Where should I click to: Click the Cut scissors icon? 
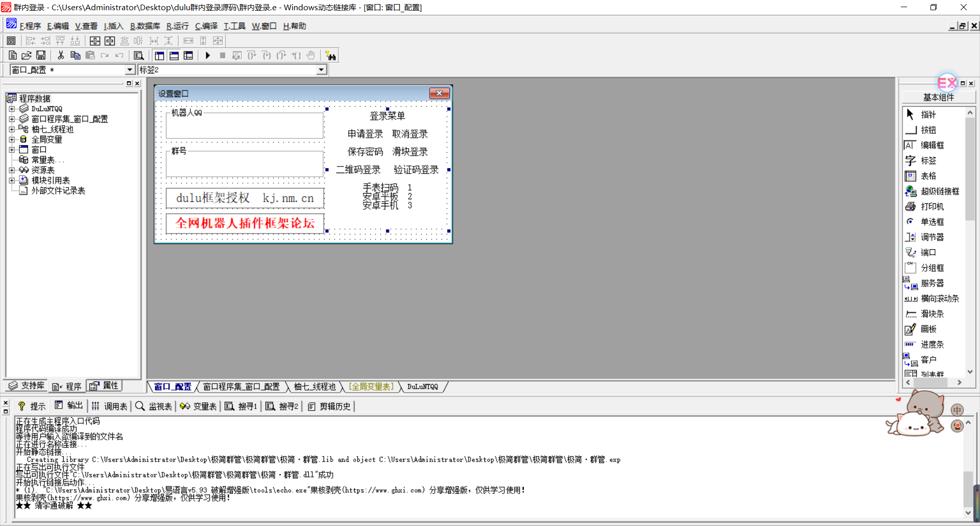(61, 56)
